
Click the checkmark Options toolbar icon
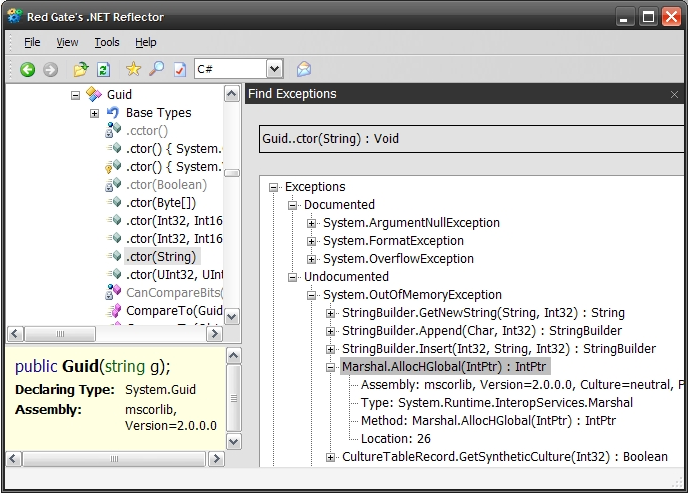point(180,69)
